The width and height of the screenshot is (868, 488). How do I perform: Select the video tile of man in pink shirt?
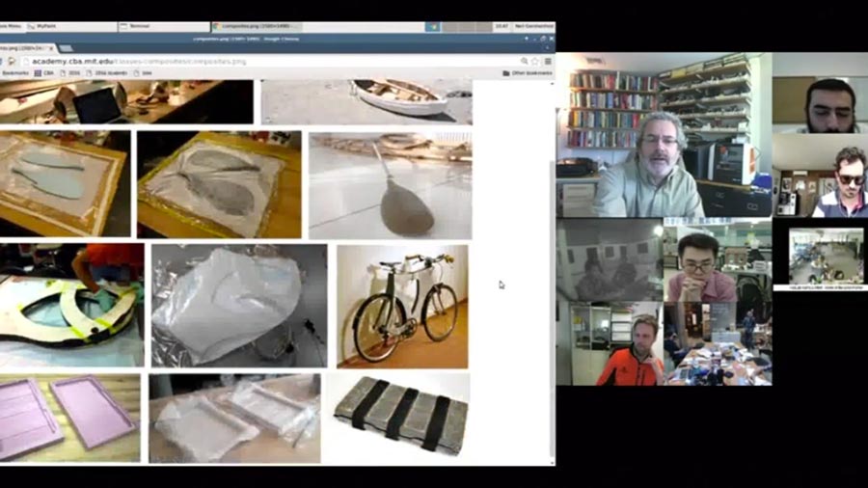(718, 260)
